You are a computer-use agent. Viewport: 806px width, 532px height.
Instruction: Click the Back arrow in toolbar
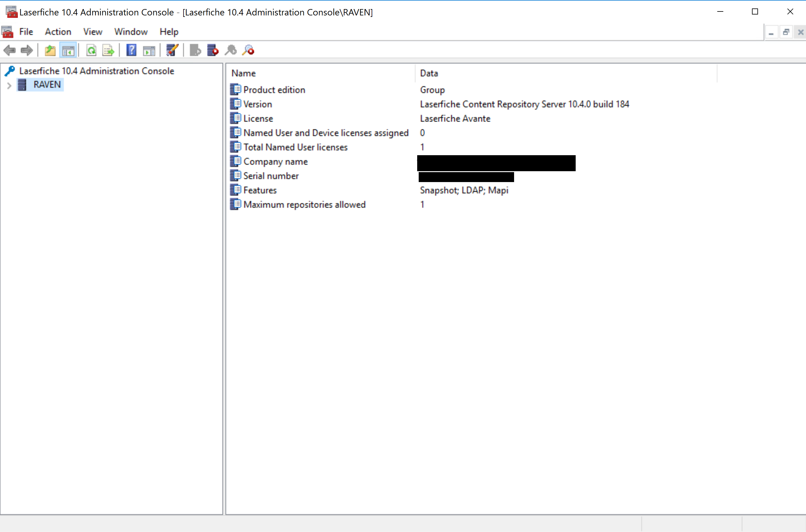click(x=9, y=50)
